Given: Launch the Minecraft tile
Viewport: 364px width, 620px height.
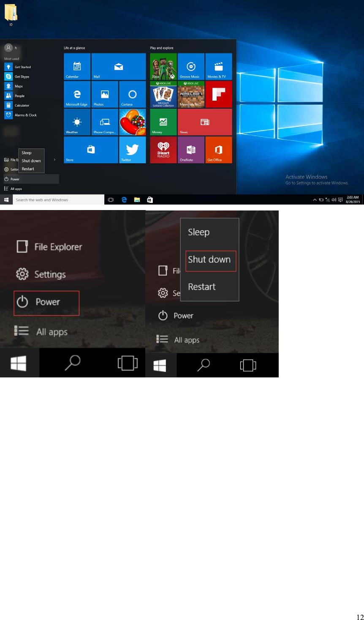Looking at the screenshot, I should tap(191, 94).
